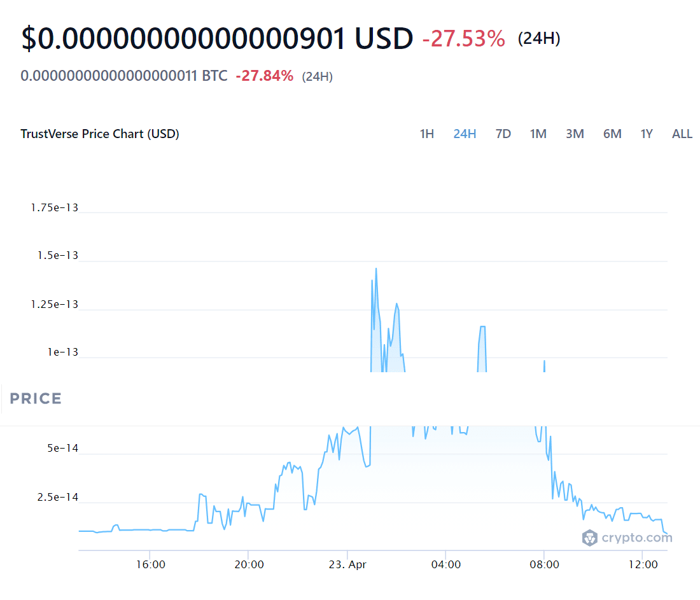Show the 7D price history
This screenshot has height=600, width=700.
click(503, 134)
